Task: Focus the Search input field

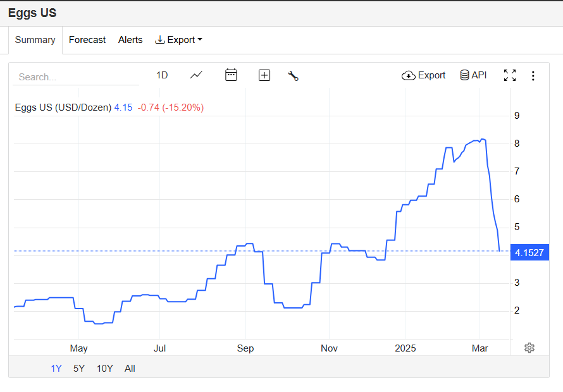Action: click(76, 77)
